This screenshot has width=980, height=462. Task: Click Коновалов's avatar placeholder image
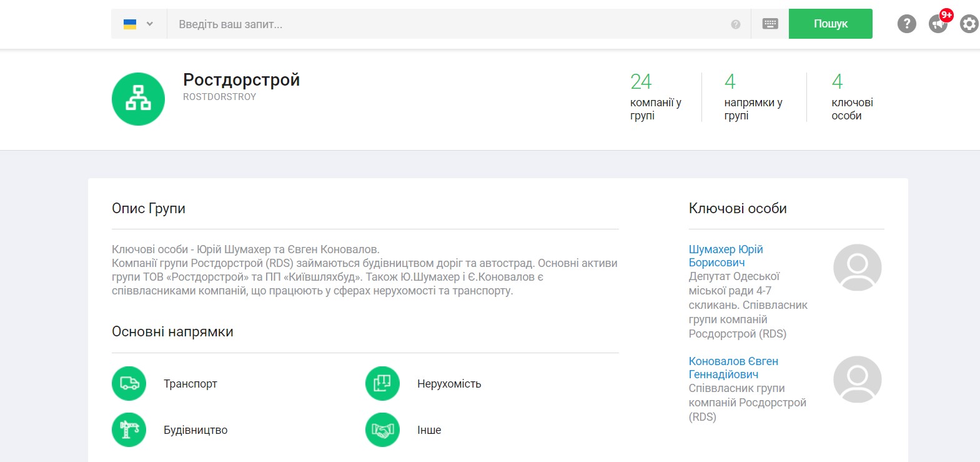[857, 379]
